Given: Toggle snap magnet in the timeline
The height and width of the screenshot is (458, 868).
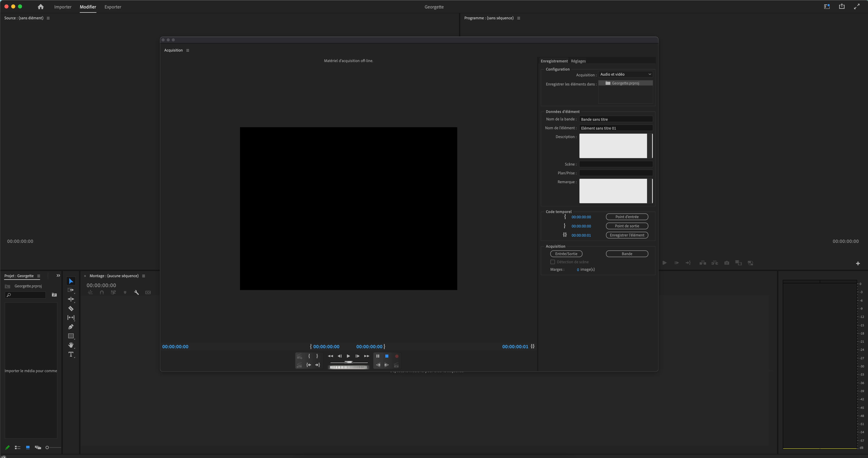Looking at the screenshot, I should click(102, 293).
